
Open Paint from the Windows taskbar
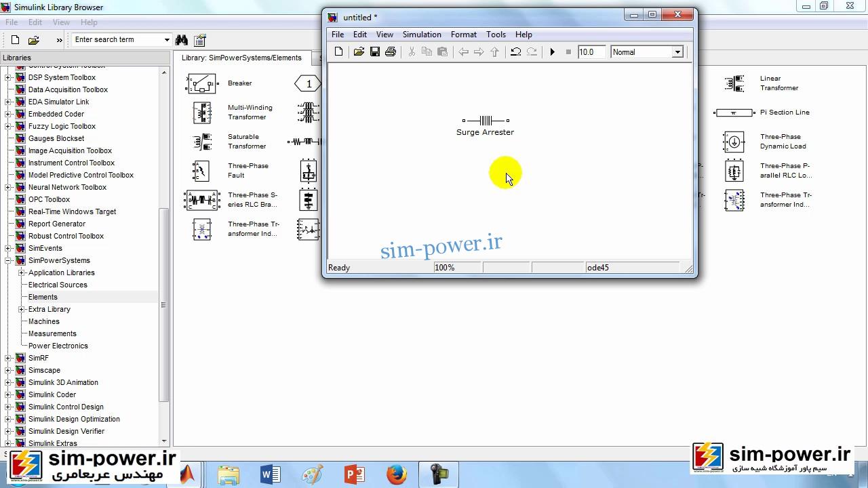click(313, 474)
